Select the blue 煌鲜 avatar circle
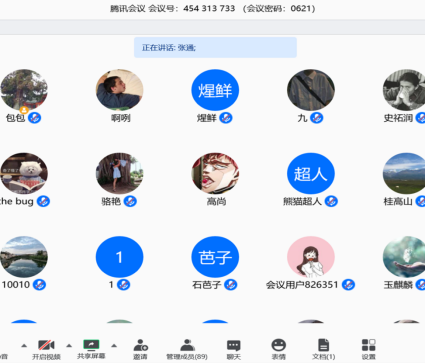The image size is (425, 363). [215, 90]
